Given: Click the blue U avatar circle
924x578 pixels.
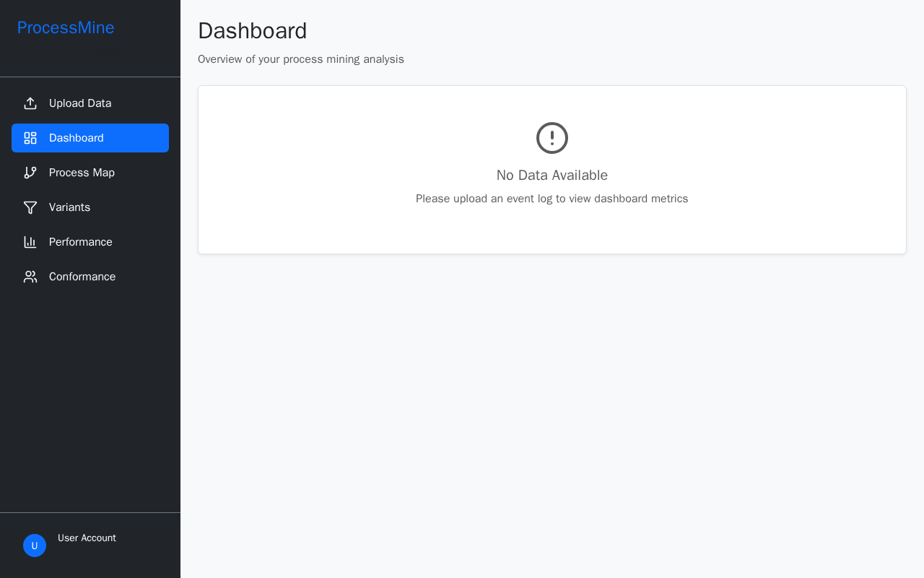Looking at the screenshot, I should pyautogui.click(x=35, y=545).
